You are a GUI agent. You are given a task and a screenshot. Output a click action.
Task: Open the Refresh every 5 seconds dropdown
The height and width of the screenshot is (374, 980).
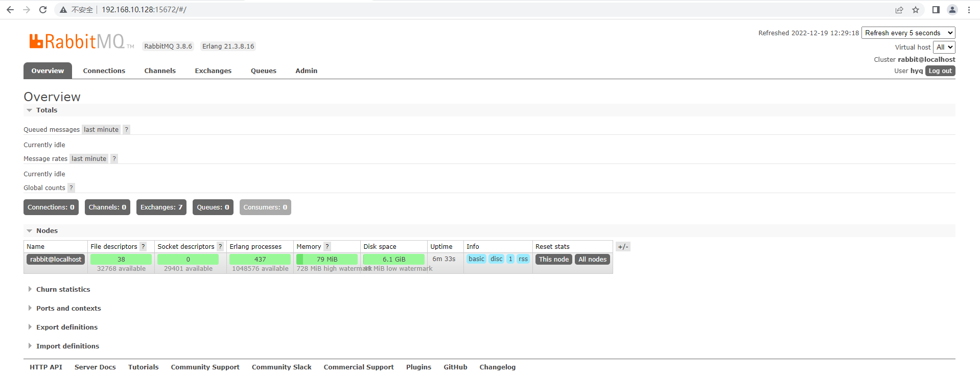(908, 33)
